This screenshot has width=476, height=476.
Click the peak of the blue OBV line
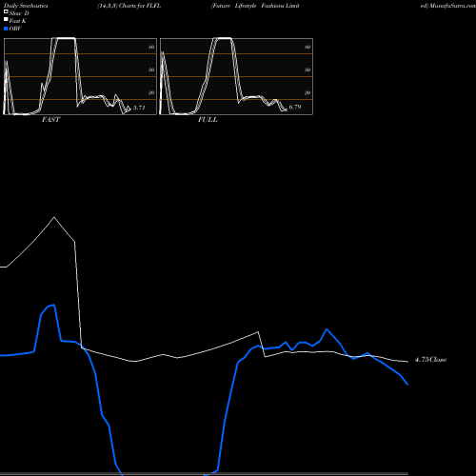point(54,305)
